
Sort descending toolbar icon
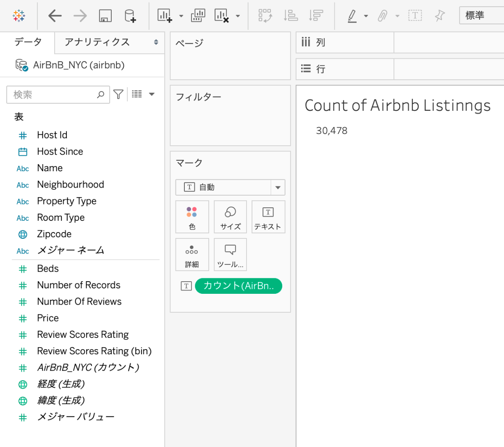click(x=316, y=16)
